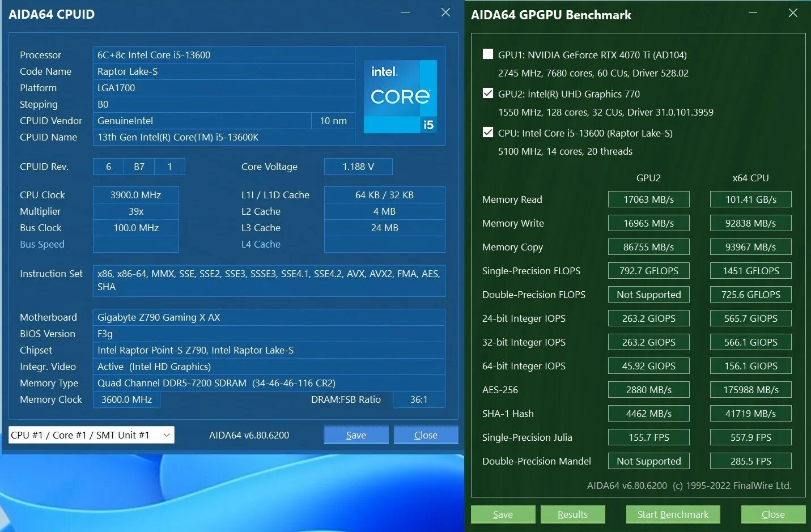811x532 pixels.
Task: Click the L4 Cache label link
Action: [x=261, y=244]
